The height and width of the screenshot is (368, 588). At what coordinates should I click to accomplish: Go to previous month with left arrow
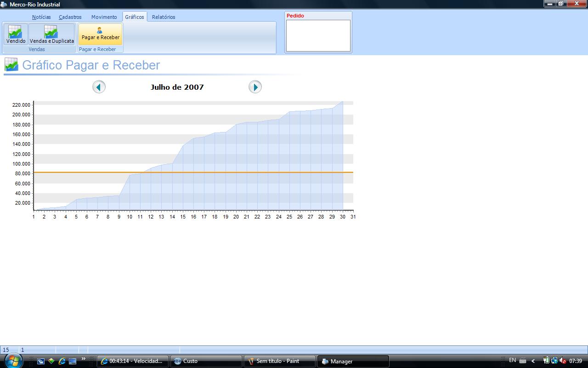coord(99,87)
